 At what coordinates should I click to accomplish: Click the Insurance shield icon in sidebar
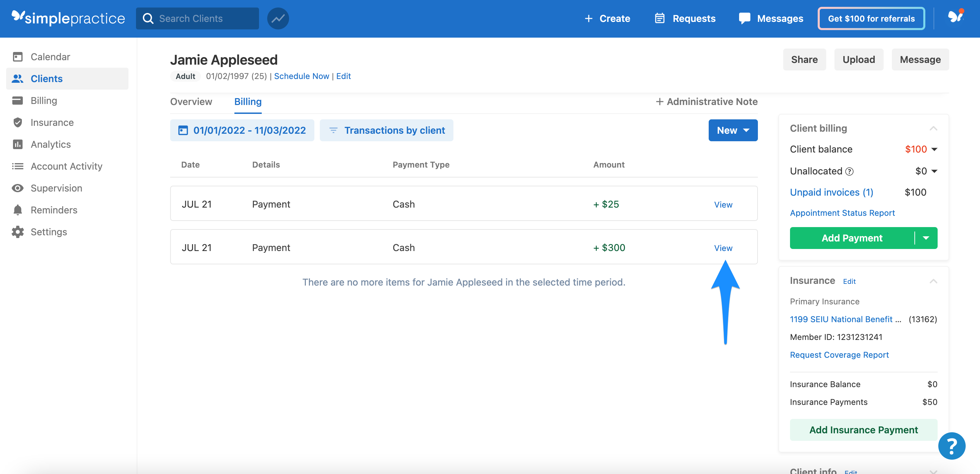point(17,122)
